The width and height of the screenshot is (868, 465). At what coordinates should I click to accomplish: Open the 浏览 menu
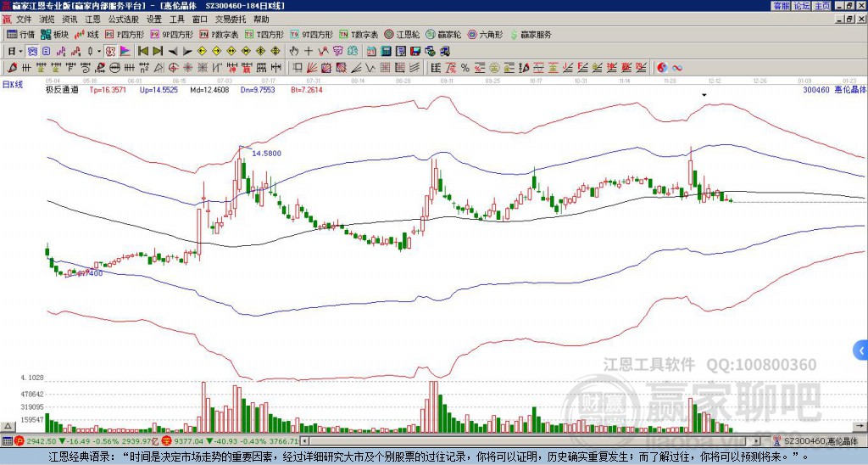click(x=47, y=20)
